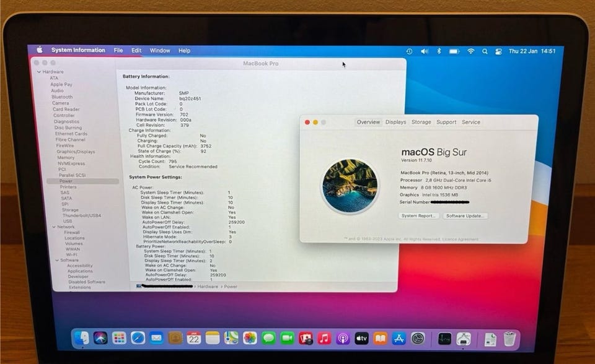The image size is (595, 364).
Task: Open the Help menu
Action: coord(185,50)
